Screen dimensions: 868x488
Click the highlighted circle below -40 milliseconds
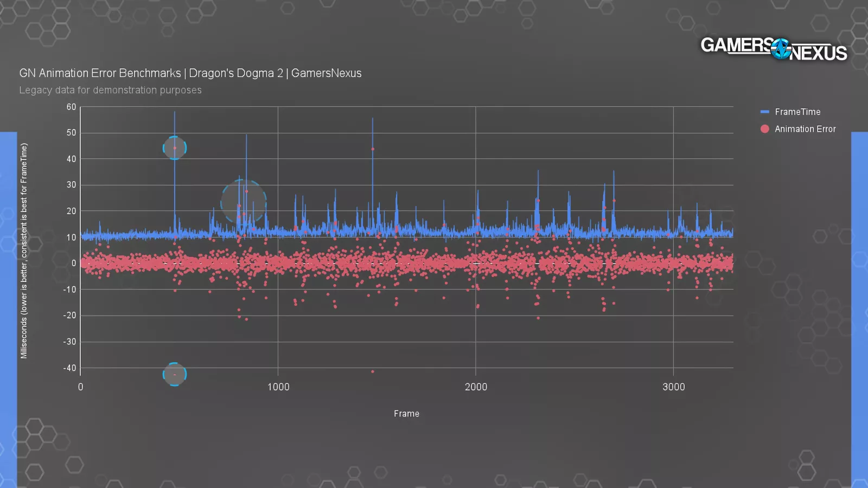pos(175,374)
